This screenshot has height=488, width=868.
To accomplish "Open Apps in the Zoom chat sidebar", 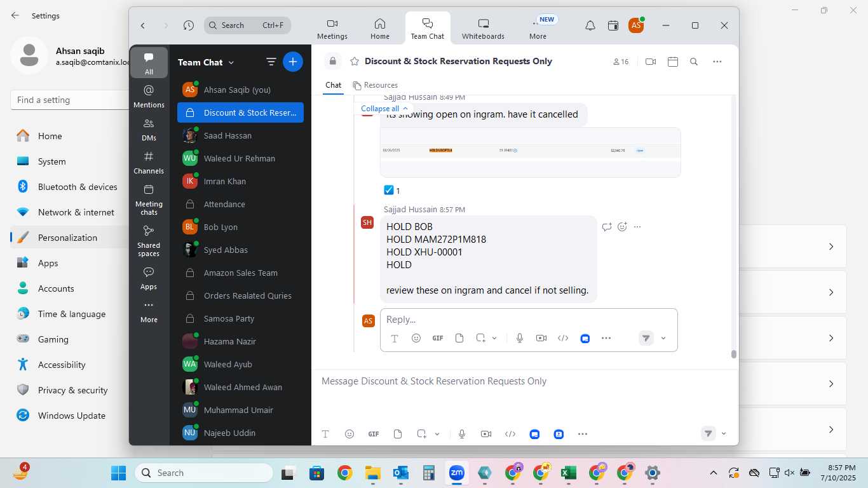I will pyautogui.click(x=149, y=278).
